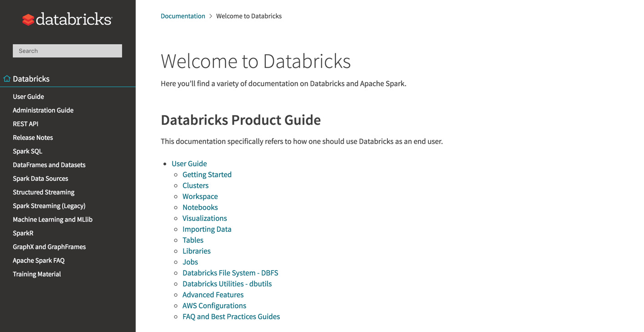Follow the Getting Started link

tap(207, 174)
